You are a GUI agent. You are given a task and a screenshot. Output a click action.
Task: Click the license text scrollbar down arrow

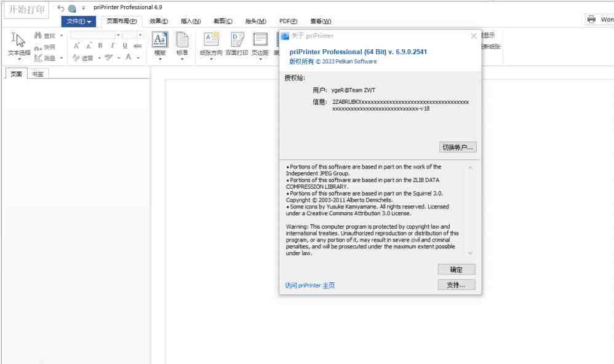point(470,252)
